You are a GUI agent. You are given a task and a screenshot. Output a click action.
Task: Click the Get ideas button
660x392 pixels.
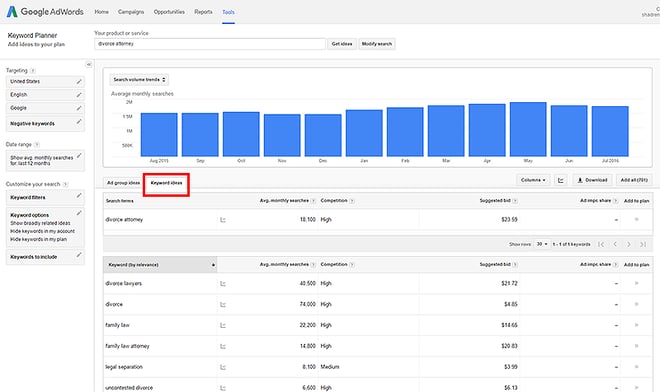tap(342, 44)
